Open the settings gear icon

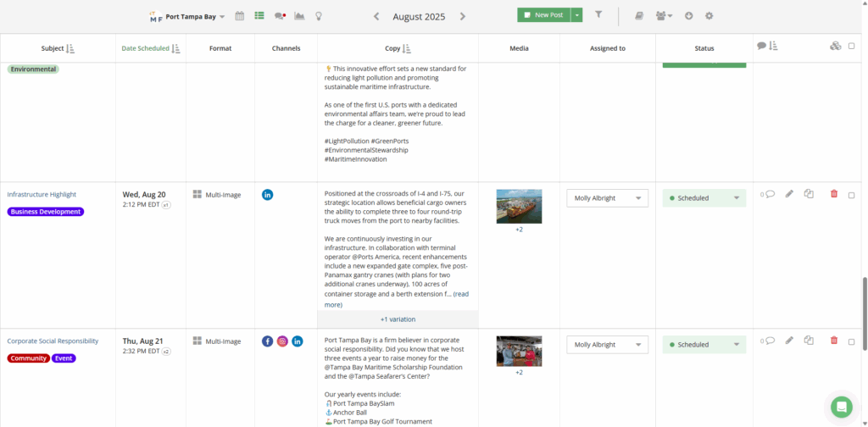[x=709, y=15]
